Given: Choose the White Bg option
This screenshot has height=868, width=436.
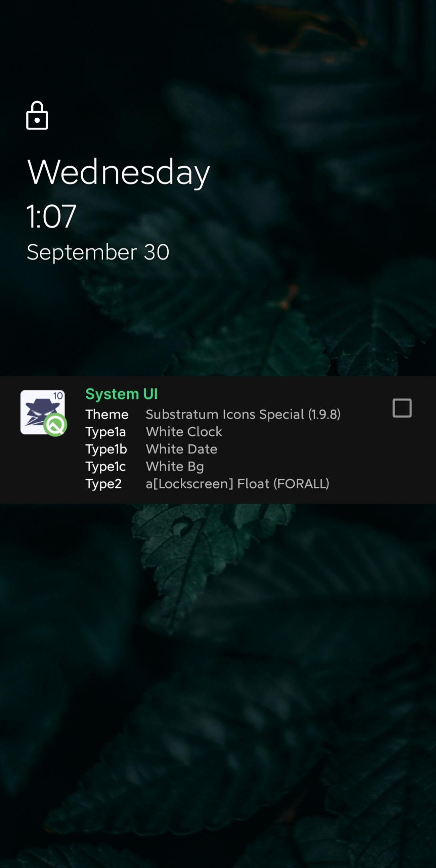Looking at the screenshot, I should 175,466.
